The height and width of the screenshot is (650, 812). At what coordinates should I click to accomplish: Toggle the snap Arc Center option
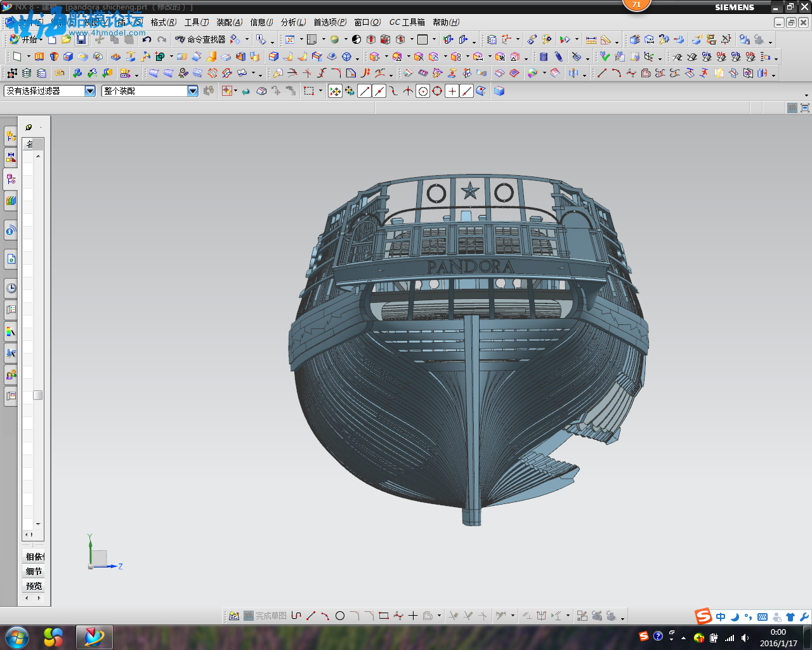[422, 91]
